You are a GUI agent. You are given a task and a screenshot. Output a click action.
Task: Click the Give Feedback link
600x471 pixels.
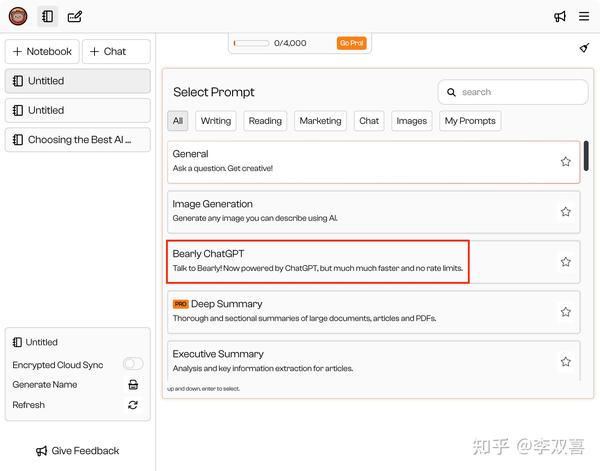click(77, 451)
